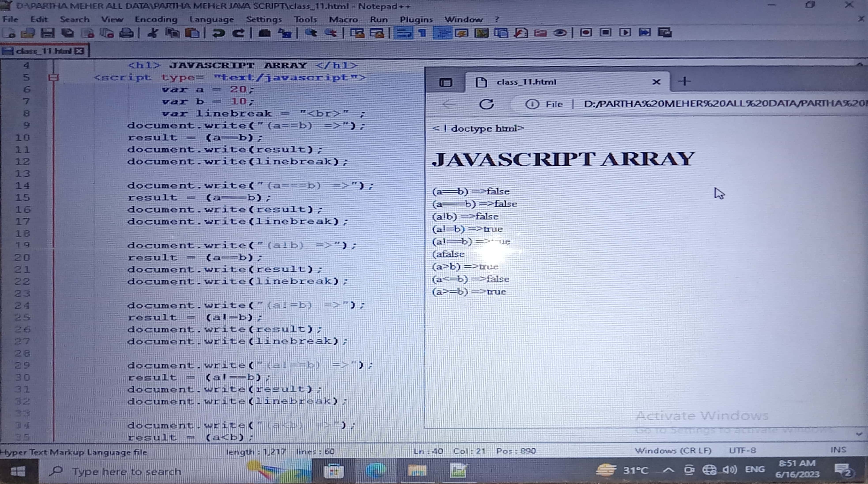This screenshot has width=868, height=484.
Task: Open a new browser tab with plus
Action: pyautogui.click(x=684, y=81)
